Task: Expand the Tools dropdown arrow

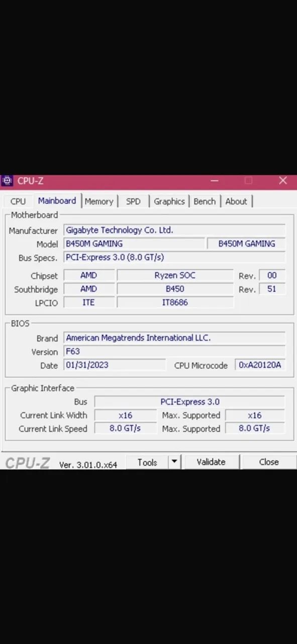Action: tap(174, 462)
